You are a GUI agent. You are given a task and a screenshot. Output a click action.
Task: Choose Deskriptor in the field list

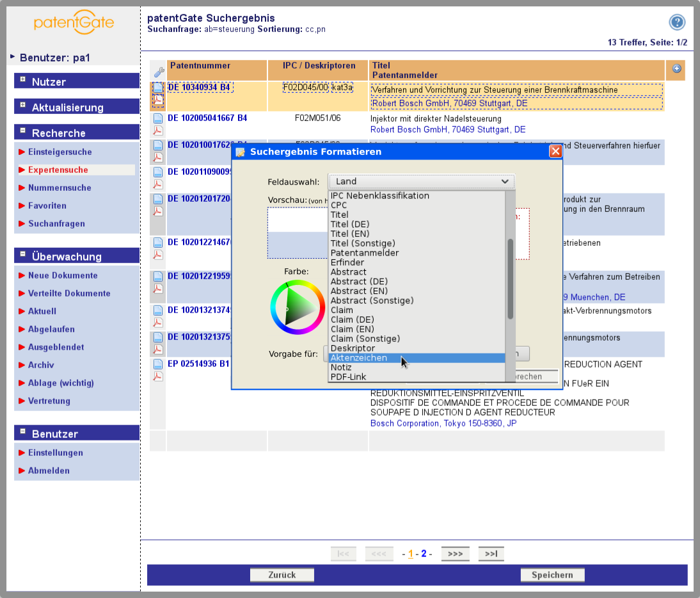[x=417, y=348]
